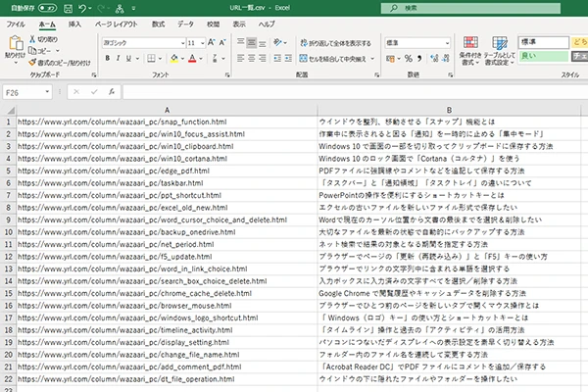The image size is (588, 392).
Task: Decrease font size with small A icon
Action: point(222,42)
